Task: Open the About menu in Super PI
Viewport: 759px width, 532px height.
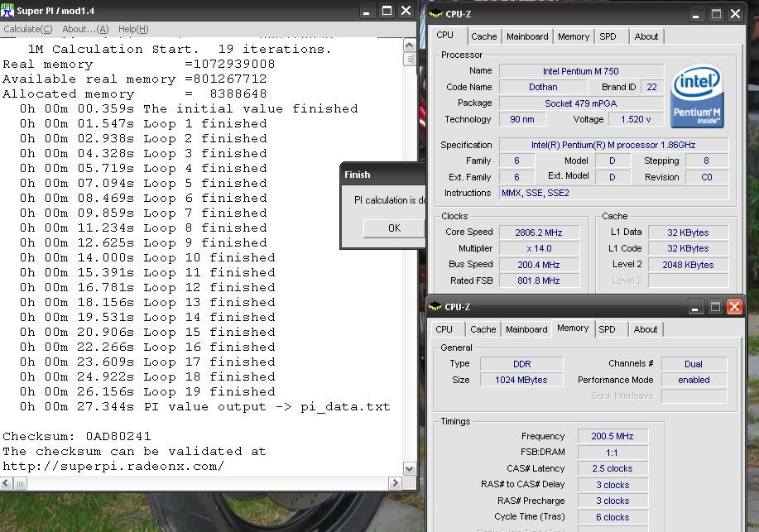Action: pos(85,29)
